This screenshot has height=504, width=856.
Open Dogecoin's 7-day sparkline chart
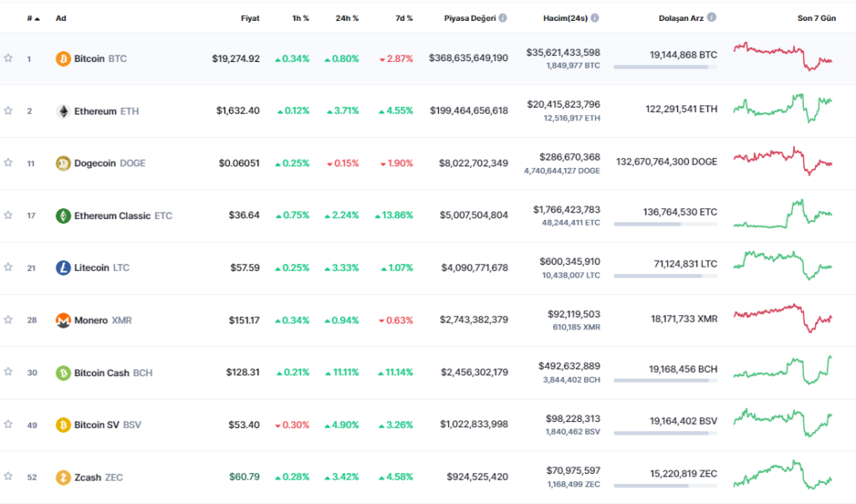(782, 160)
